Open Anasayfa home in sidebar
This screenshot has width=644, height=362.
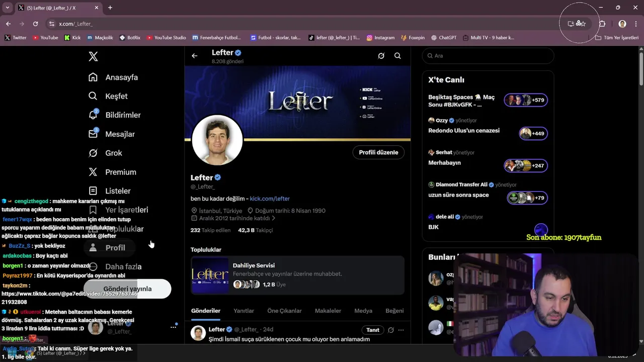[113, 77]
